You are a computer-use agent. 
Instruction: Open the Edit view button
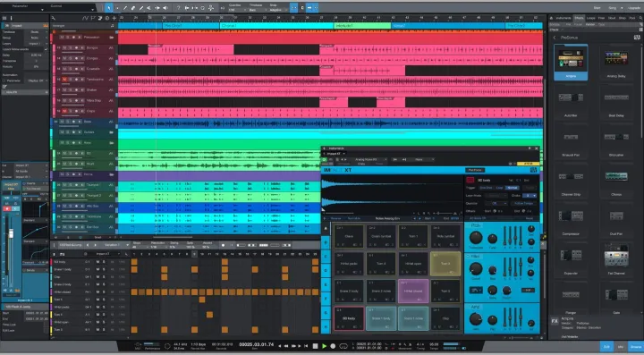coord(606,347)
